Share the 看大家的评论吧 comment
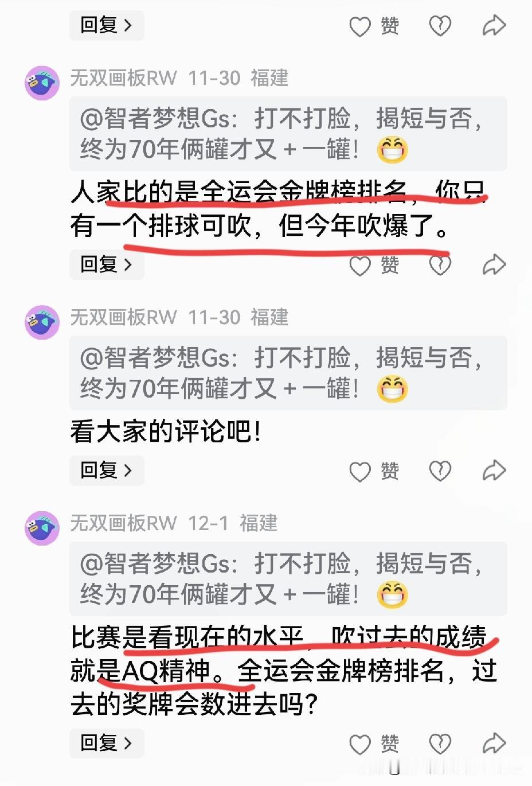Screen dimensions: 532x786 [x=494, y=470]
